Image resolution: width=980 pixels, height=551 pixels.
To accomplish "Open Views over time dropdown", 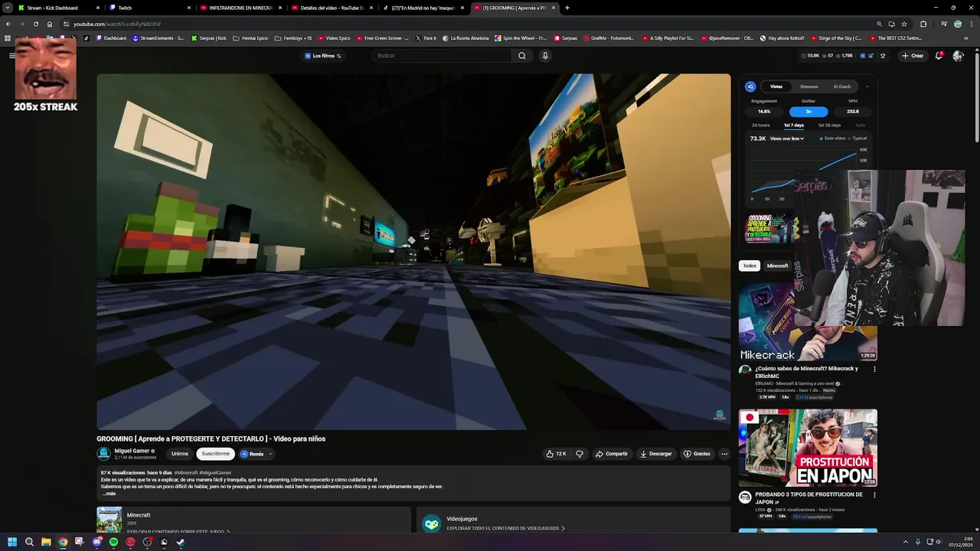I will (x=788, y=139).
